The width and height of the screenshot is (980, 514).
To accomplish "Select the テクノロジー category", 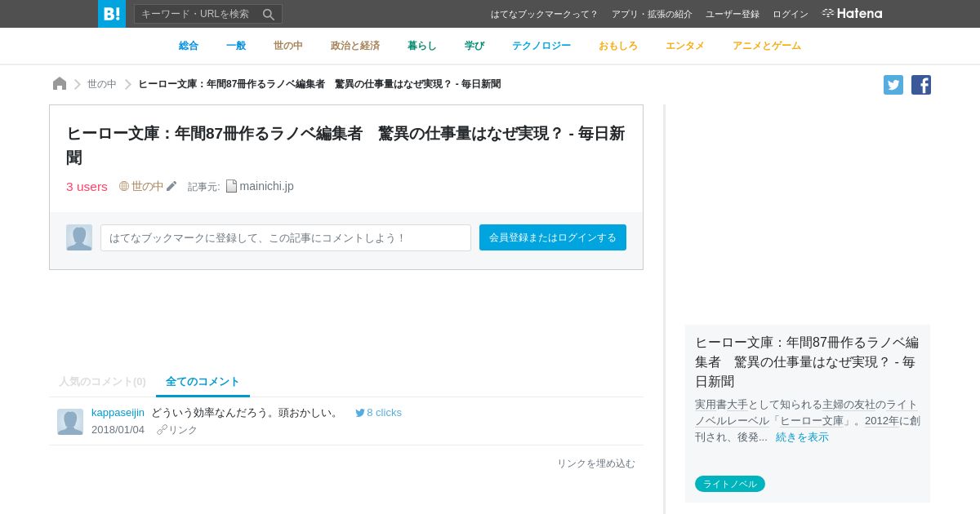I will 541,46.
